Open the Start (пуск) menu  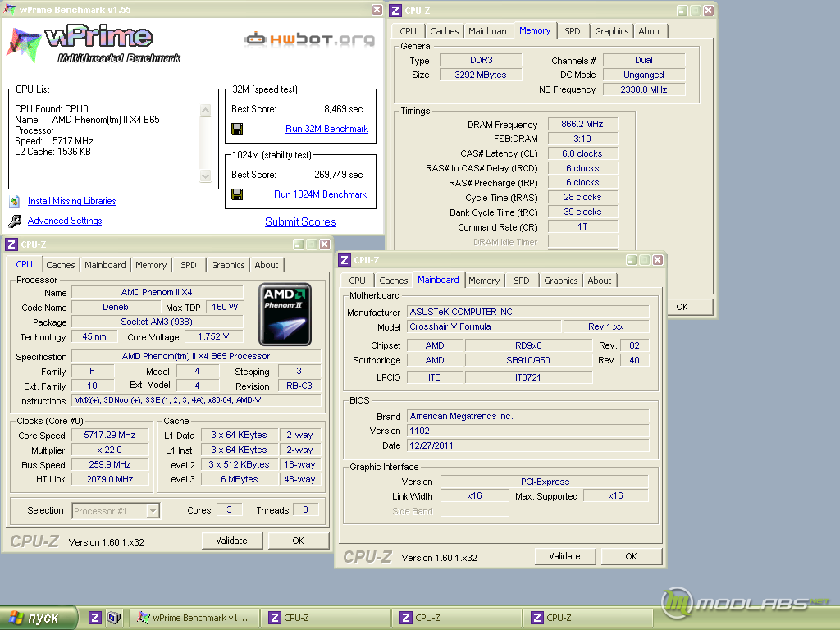38,618
